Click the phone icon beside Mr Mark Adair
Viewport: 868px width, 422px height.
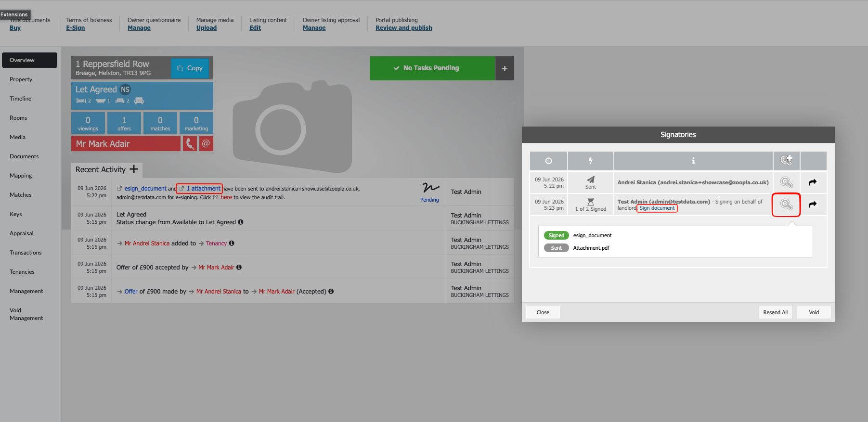tap(190, 143)
